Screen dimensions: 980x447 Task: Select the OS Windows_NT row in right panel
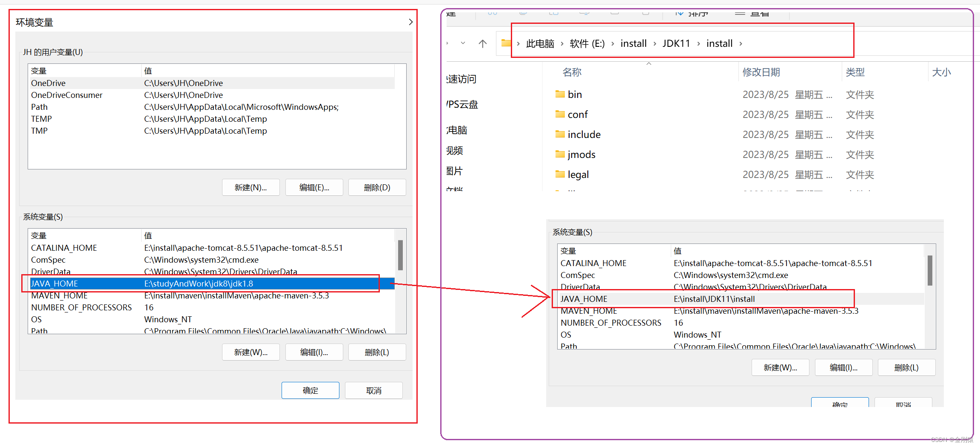[741, 335]
